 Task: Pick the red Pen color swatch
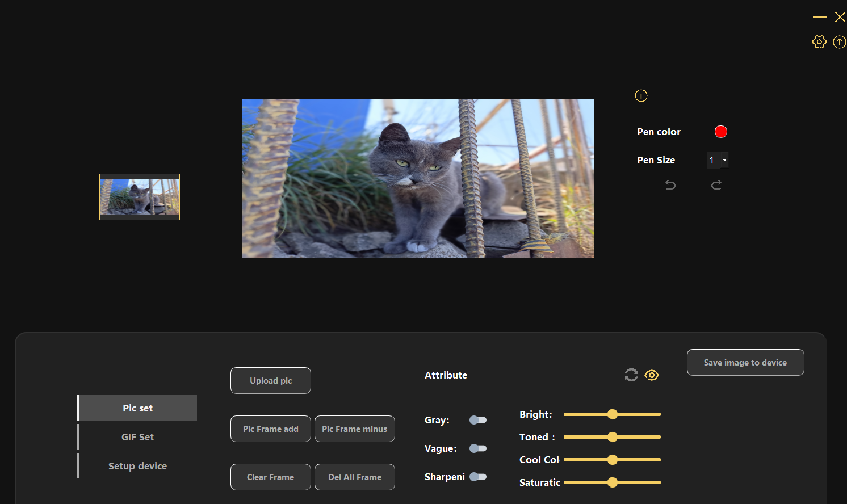click(721, 132)
